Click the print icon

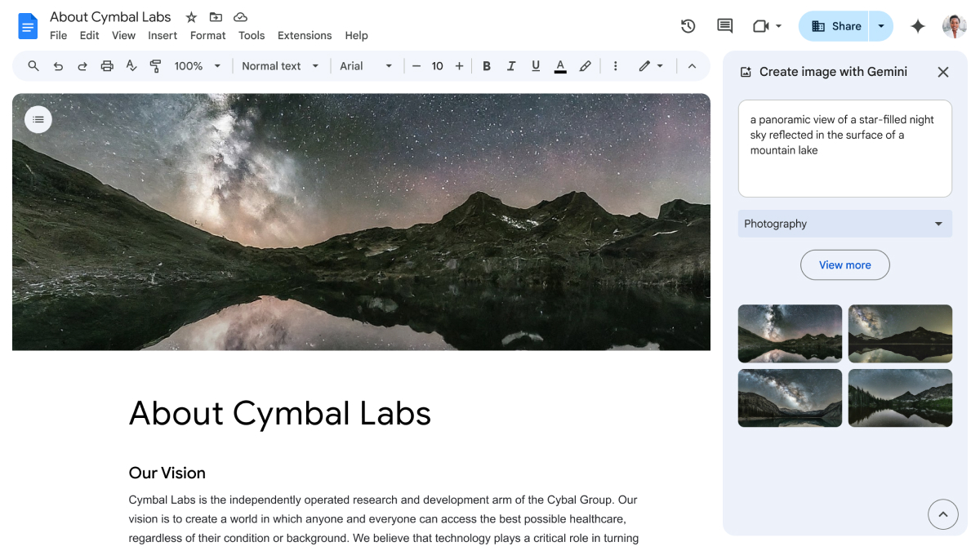pyautogui.click(x=107, y=65)
